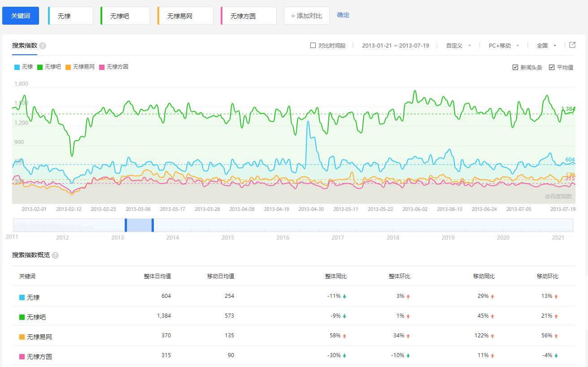Uncheck the 平均值 checkbox
Viewport: 588px width, 367px height.
(552, 67)
